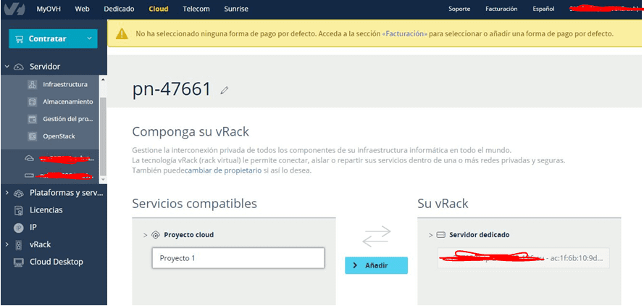644x306 pixels.
Task: Open the Dedicado section
Action: (x=119, y=9)
